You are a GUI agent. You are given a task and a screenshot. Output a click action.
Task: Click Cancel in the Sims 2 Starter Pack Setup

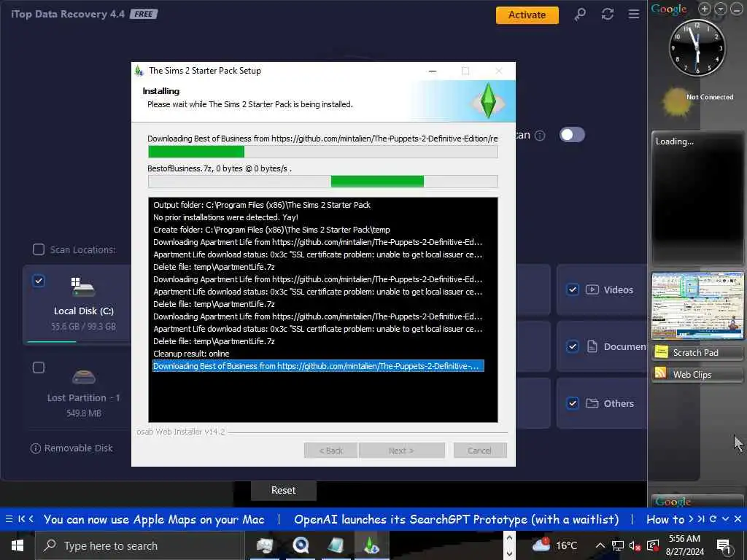[x=480, y=451]
